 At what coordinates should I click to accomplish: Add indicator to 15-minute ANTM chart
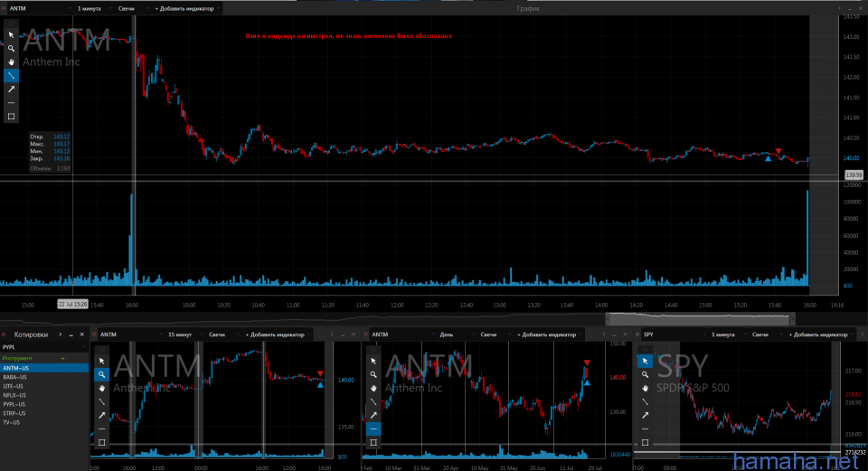point(276,334)
